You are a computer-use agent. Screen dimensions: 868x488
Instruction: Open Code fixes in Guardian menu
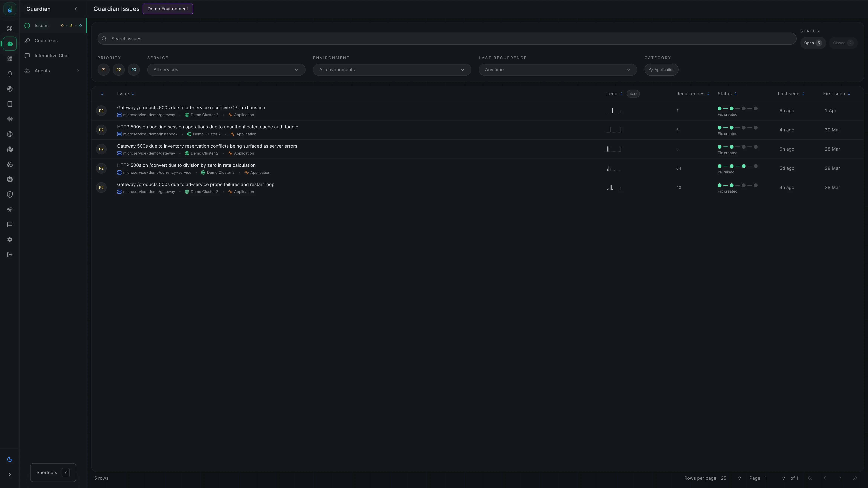pos(46,40)
